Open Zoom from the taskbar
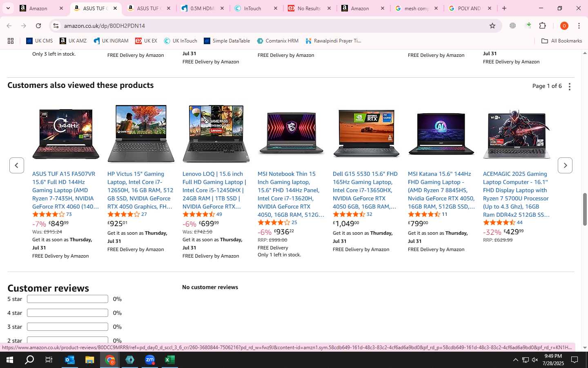Screen dimensions: 588x368 150,360
